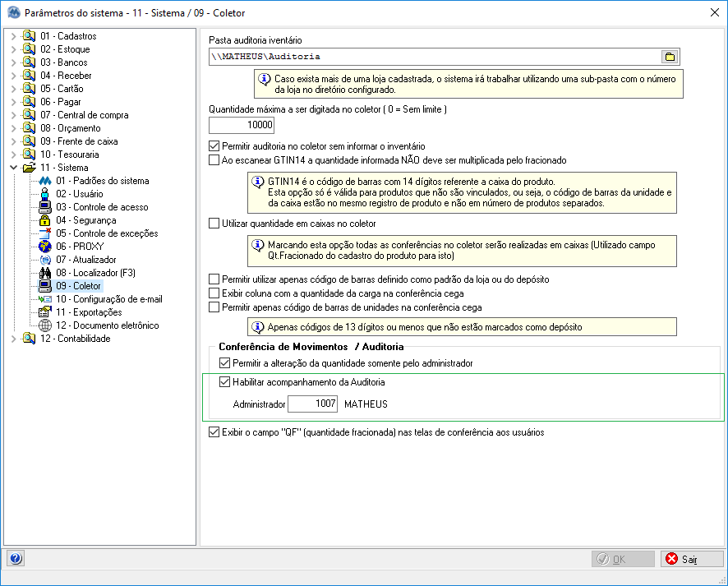Viewport: 728px width, 586px height.
Task: Click the PROXY globe icon
Action: 45,247
